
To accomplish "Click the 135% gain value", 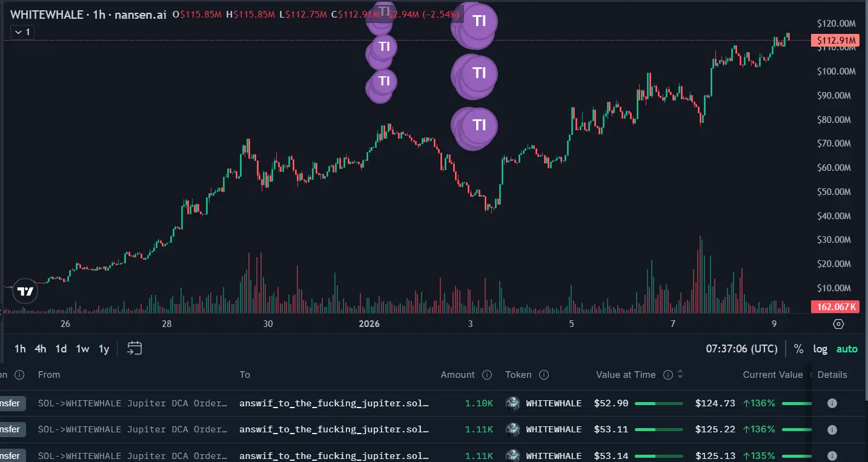I will coord(759,455).
